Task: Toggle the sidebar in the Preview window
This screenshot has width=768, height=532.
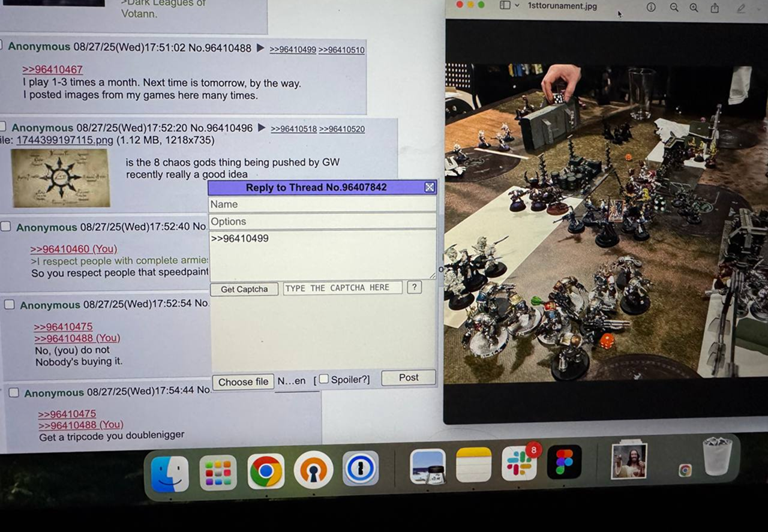Action: click(x=505, y=5)
